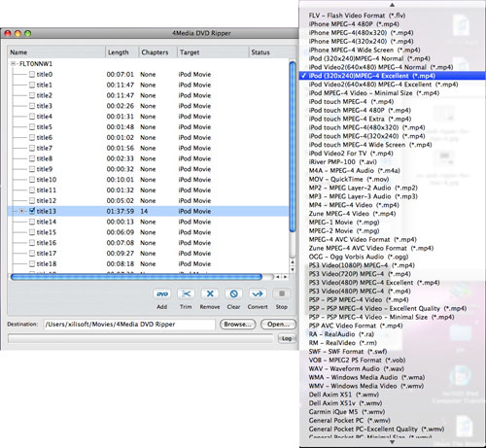Image resolution: width=486 pixels, height=448 pixels.
Task: Uncheck the title13 checkbox
Action: click(32, 211)
